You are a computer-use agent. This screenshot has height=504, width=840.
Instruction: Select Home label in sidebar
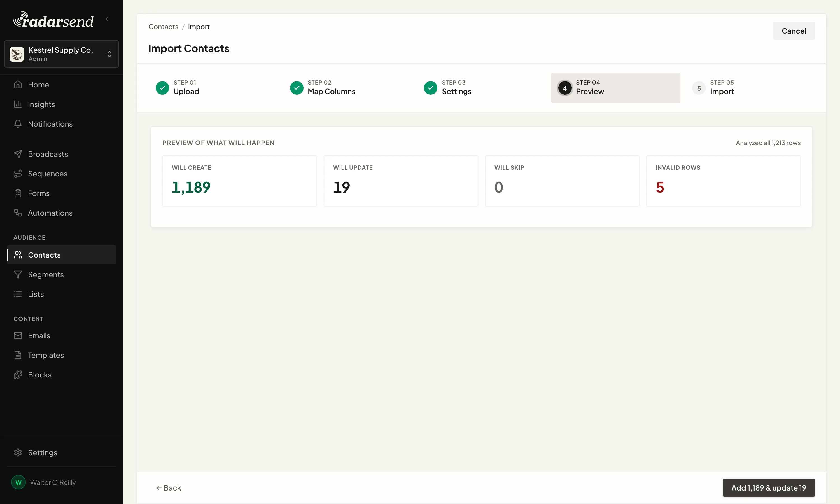38,85
